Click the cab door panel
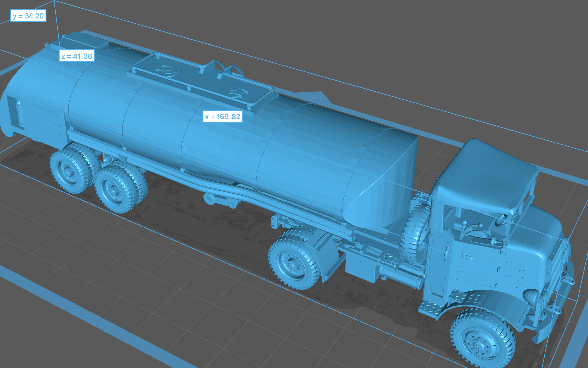Viewport: 588px width, 368px height. [x=474, y=264]
